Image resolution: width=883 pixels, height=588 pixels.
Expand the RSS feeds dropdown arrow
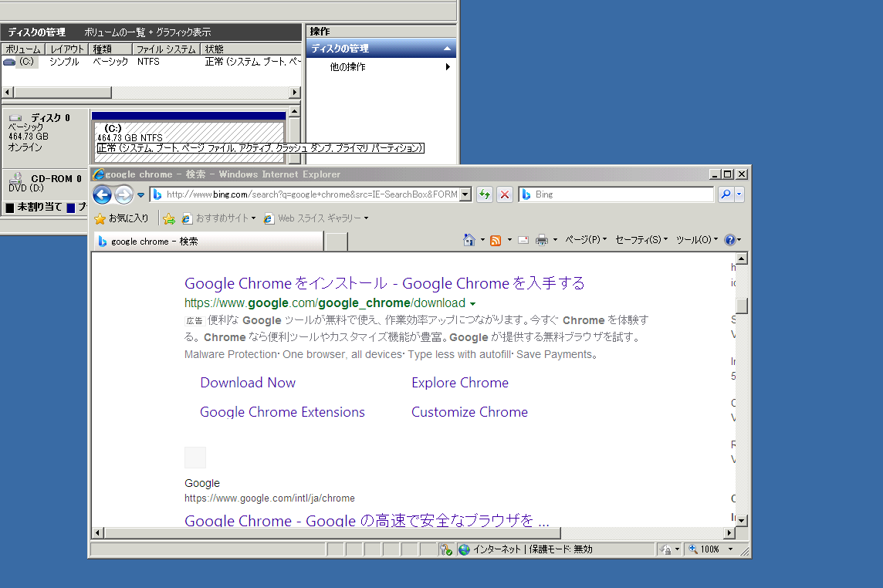[x=509, y=240]
